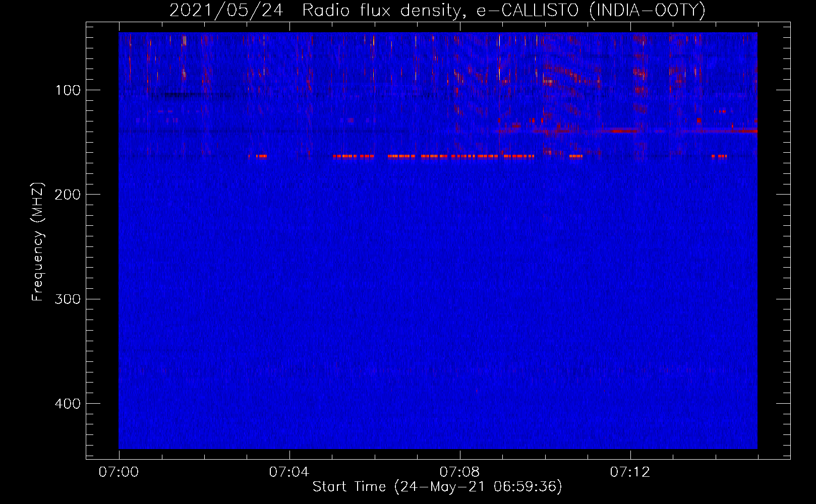Click the 07:04 time tick label
Viewport: 816px width, 504px height.
point(289,472)
